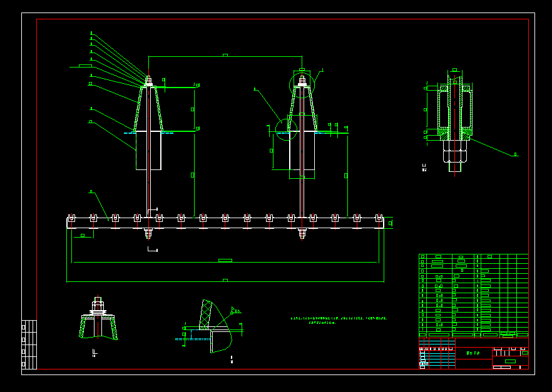
Task: Select the top span dimension label between the insulators
Action: click(225, 55)
